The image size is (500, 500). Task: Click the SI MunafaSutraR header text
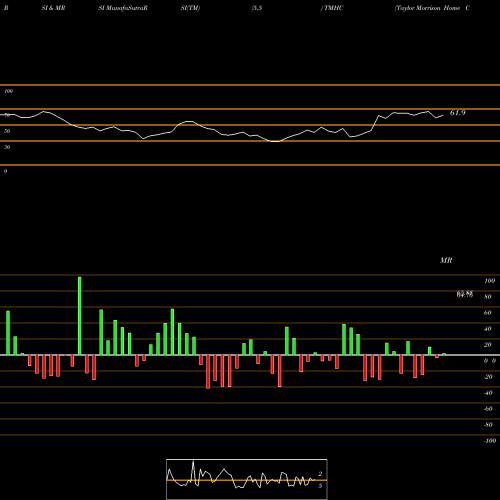point(123,8)
